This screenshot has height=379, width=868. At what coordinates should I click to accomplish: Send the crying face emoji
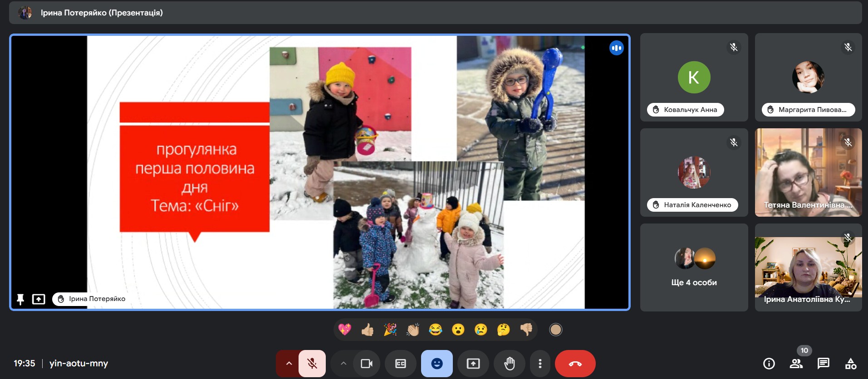click(x=481, y=330)
